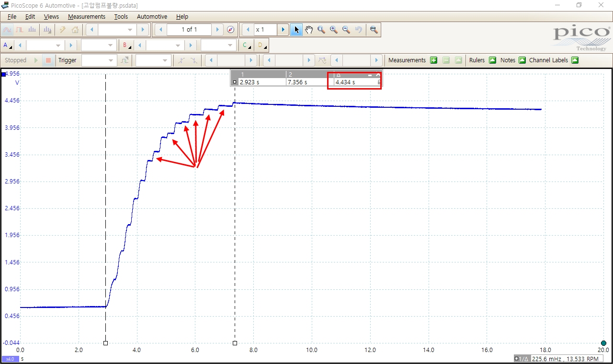Click the x4.0 axis scale button

coord(10,359)
